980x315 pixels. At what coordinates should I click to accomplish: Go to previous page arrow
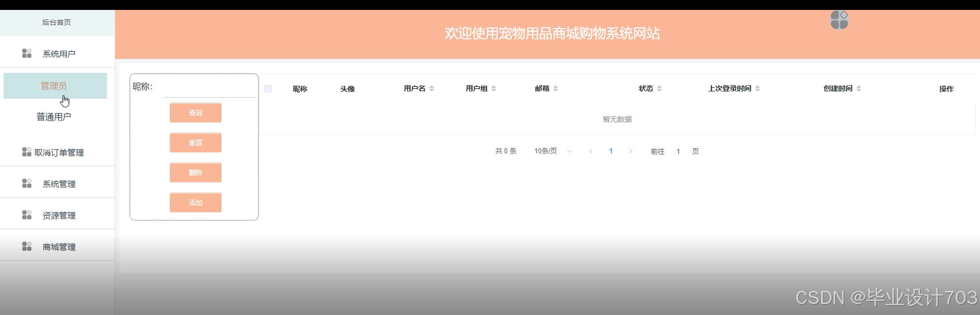tap(591, 151)
